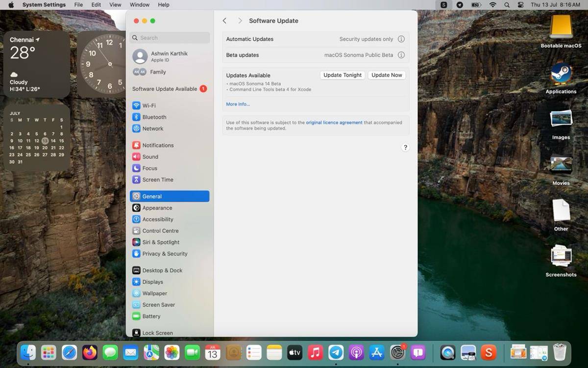Select the Notifications sidebar icon
This screenshot has width=588, height=368.
[x=158, y=145]
